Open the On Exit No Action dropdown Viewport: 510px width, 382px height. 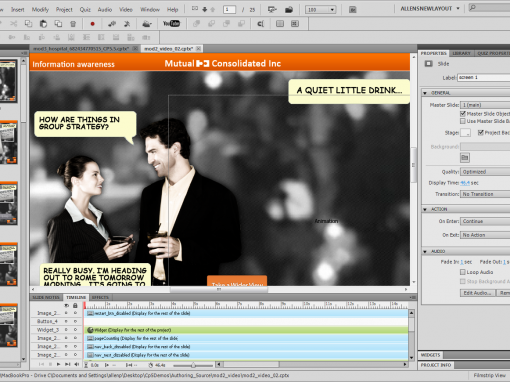pos(485,235)
